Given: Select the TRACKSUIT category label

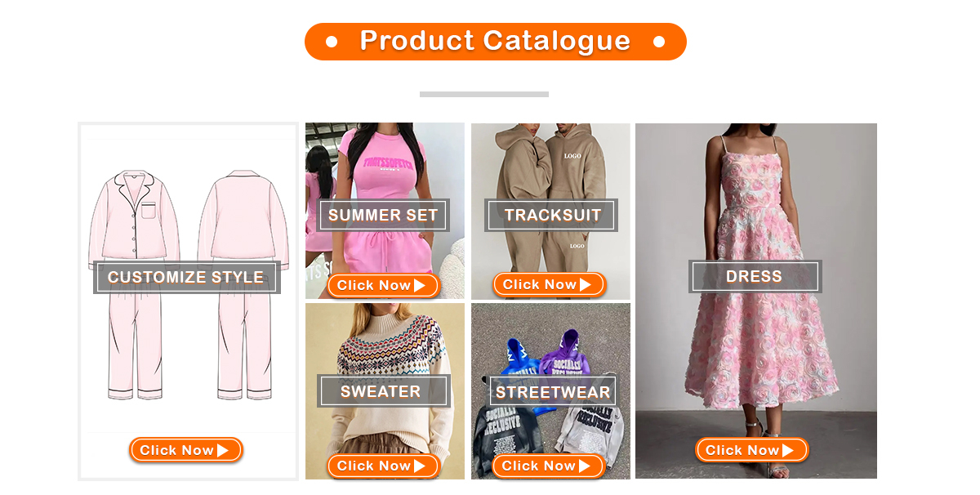Looking at the screenshot, I should click(552, 215).
